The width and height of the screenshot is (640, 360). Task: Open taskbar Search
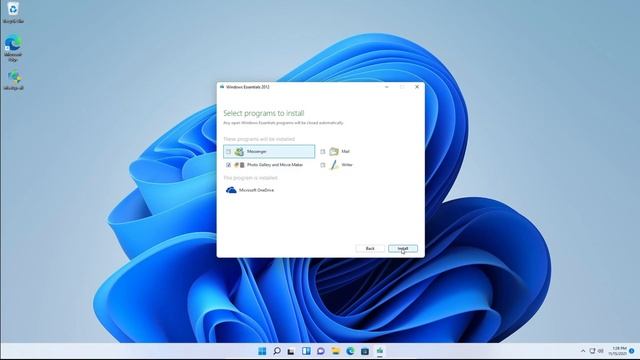click(x=277, y=351)
